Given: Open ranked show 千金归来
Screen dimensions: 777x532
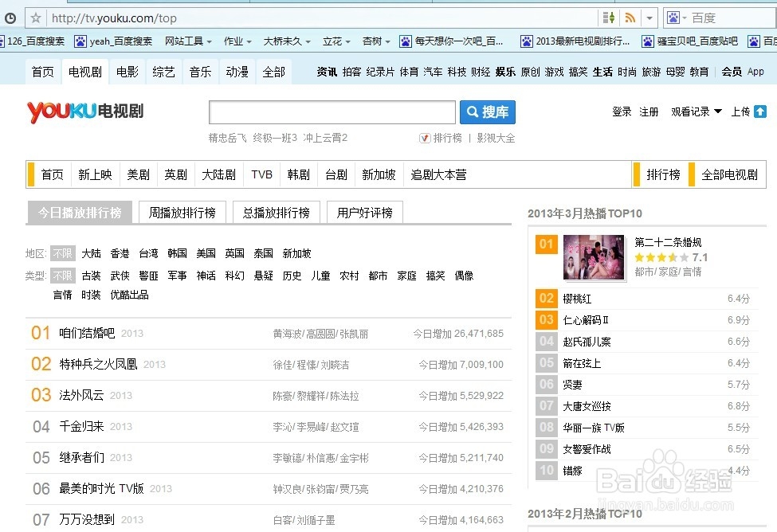Looking at the screenshot, I should 81,426.
